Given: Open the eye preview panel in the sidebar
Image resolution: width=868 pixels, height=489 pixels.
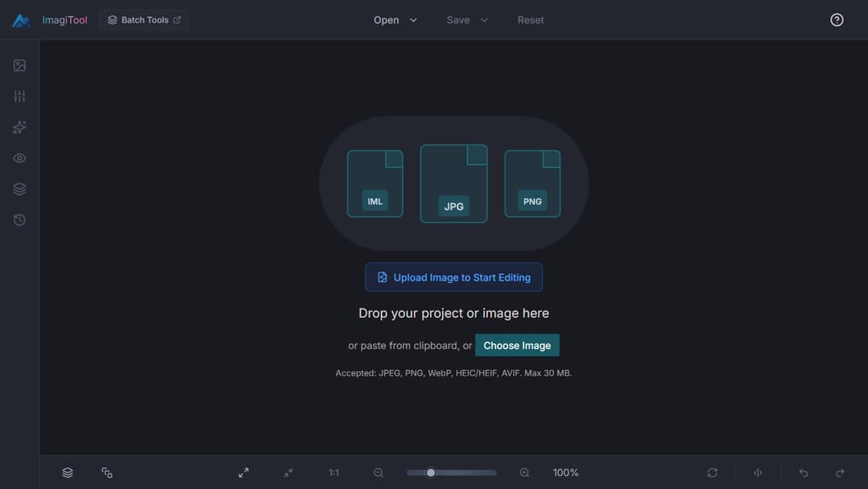Looking at the screenshot, I should click(19, 158).
